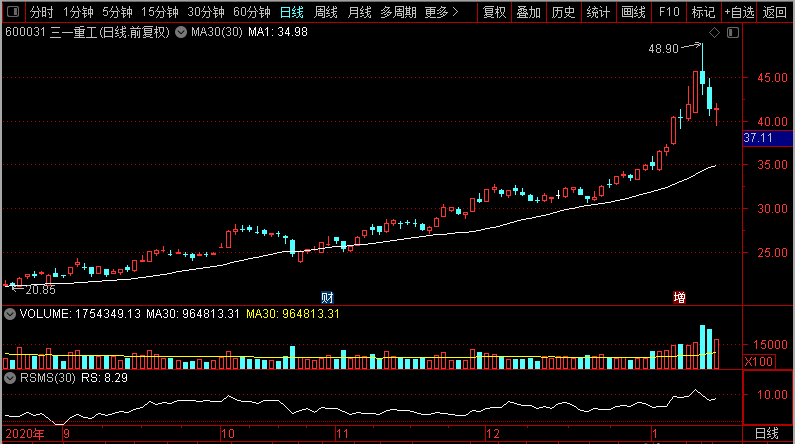The height and width of the screenshot is (444, 795).
Task: Switch to 周线 weekly chart
Action: pyautogui.click(x=326, y=12)
